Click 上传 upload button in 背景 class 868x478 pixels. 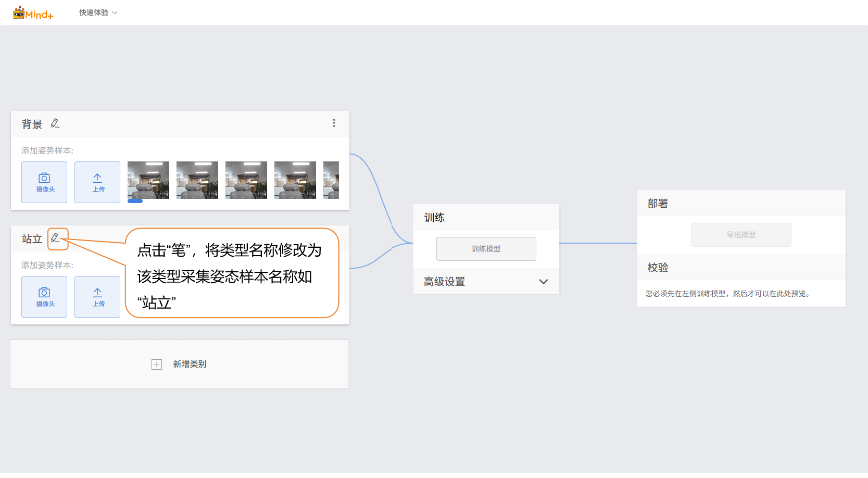97,182
